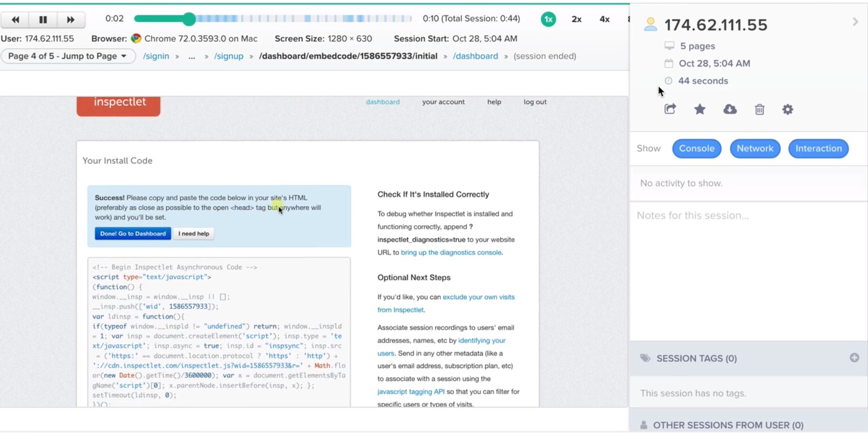Delete the session with trash icon
Image resolution: width=868 pixels, height=433 pixels.
759,109
